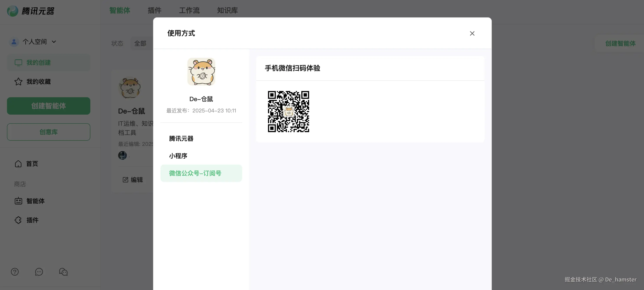The height and width of the screenshot is (290, 644).
Task: Click the 我的收藏 sidebar label
Action: tap(39, 82)
